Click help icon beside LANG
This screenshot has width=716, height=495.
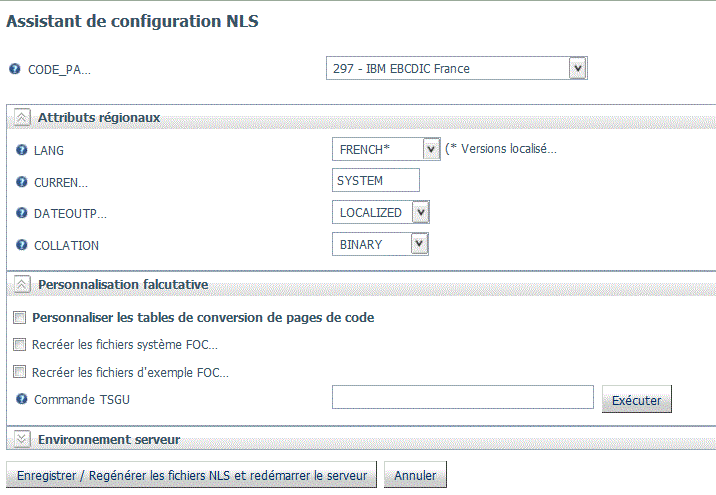pyautogui.click(x=21, y=150)
